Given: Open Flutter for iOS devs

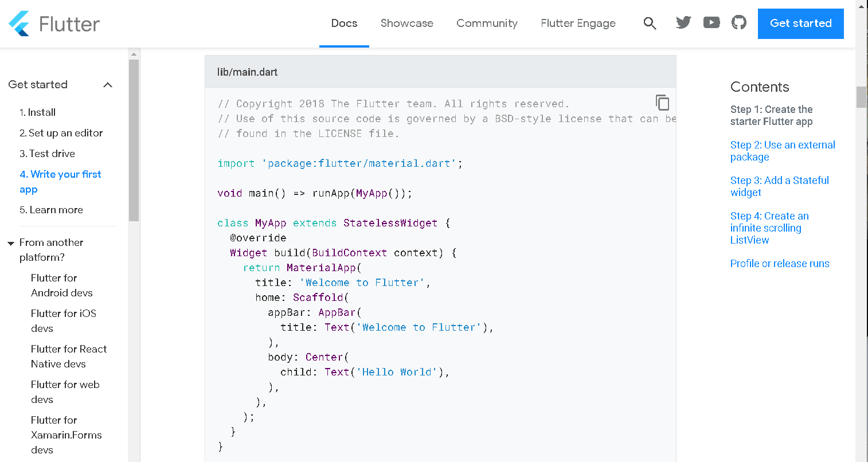Looking at the screenshot, I should [x=63, y=321].
